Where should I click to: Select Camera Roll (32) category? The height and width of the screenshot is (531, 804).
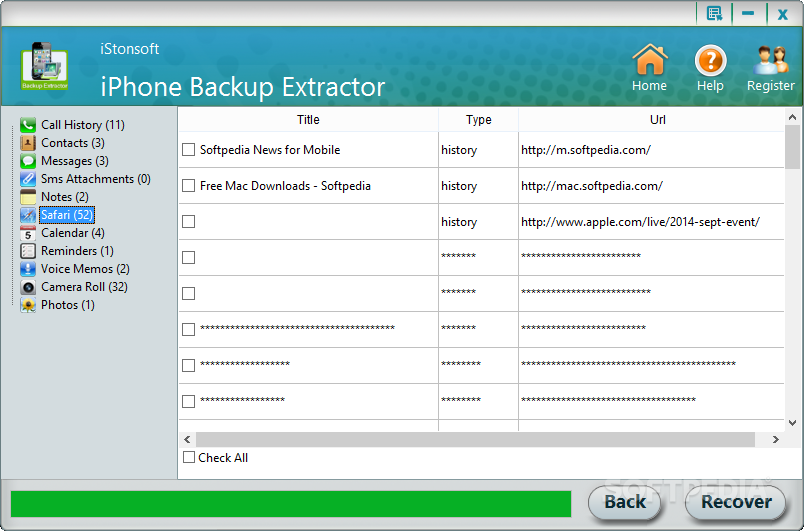tap(84, 287)
